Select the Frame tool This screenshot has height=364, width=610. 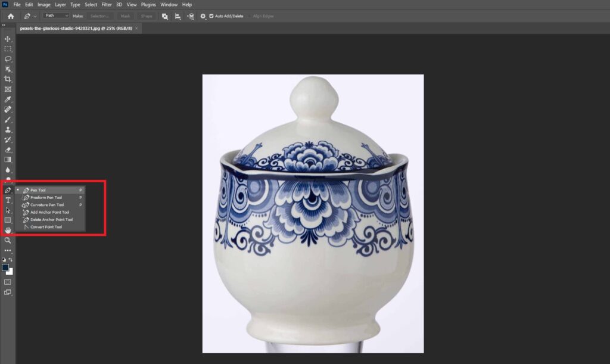coord(8,89)
